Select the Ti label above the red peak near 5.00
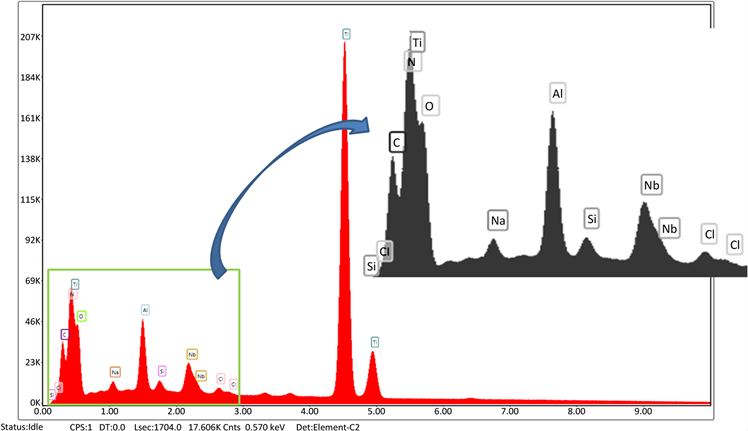The height and width of the screenshot is (431, 748). coord(375,342)
